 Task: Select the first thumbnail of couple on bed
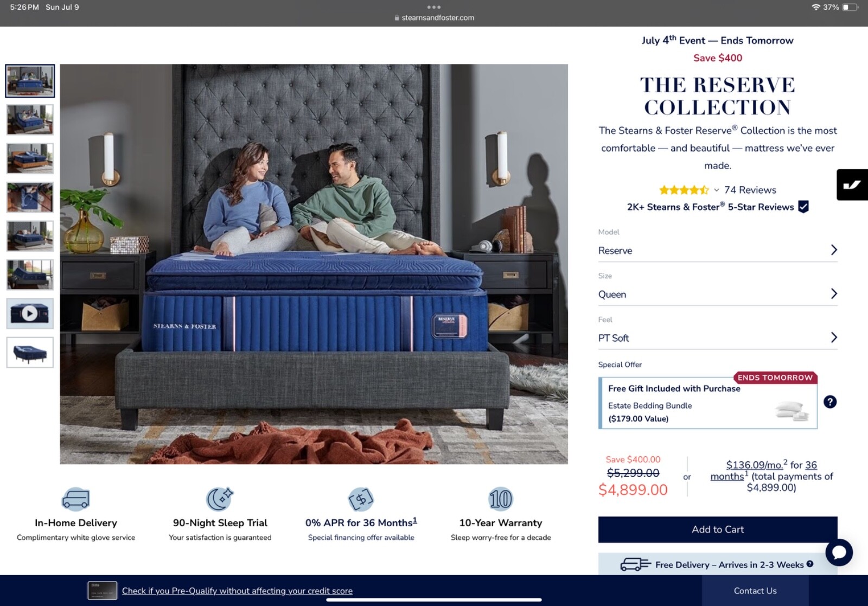(30, 81)
